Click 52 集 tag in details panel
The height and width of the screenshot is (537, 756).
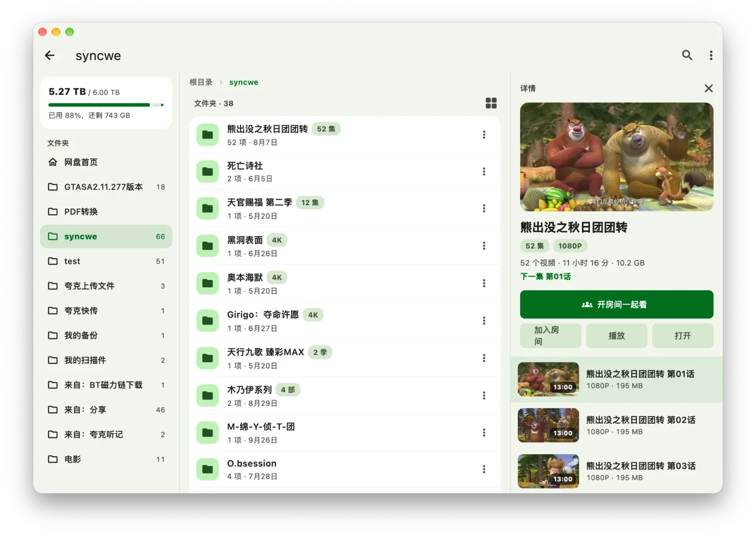point(534,246)
